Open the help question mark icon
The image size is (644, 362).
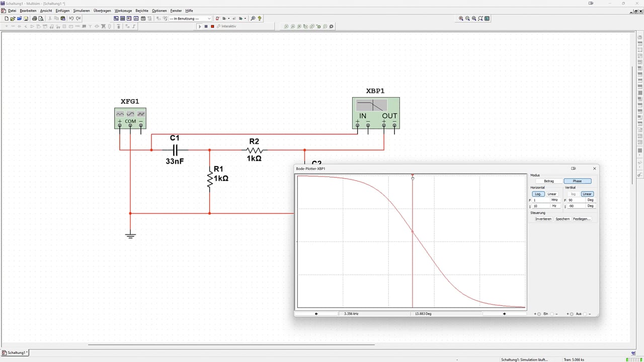pos(260,19)
